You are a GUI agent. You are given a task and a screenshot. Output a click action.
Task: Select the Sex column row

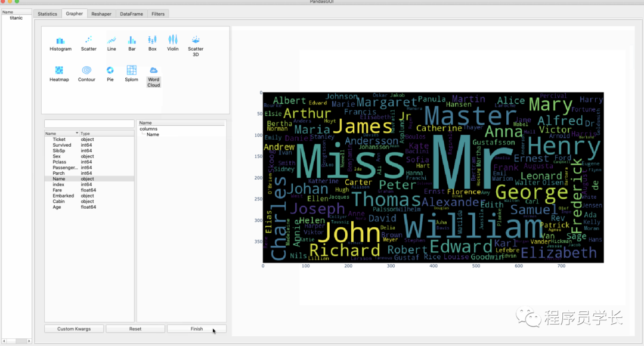[x=89, y=156]
